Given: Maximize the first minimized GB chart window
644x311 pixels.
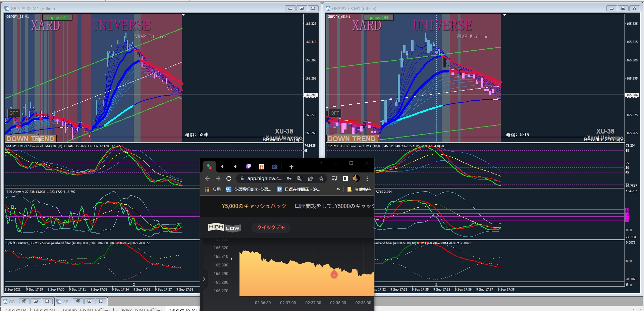Looking at the screenshot, I should [x=36, y=301].
